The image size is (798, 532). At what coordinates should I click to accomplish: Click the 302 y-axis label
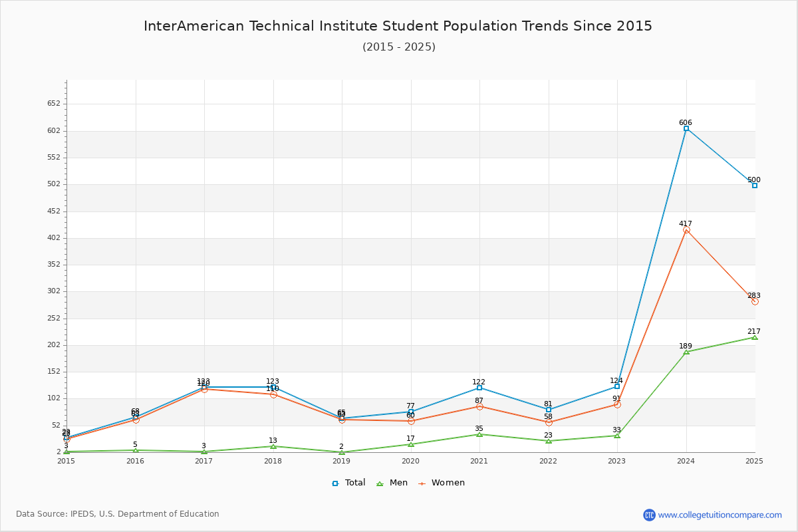(x=54, y=291)
